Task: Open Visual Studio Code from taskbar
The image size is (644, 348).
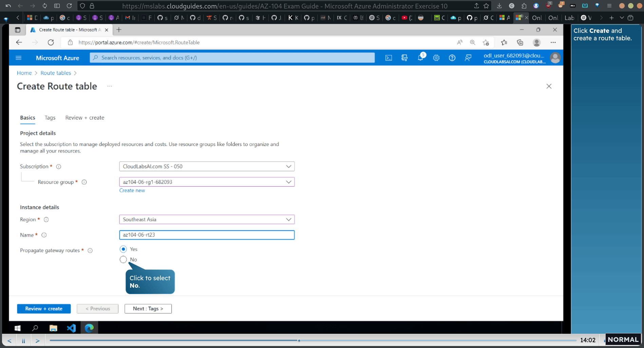Action: pyautogui.click(x=71, y=328)
